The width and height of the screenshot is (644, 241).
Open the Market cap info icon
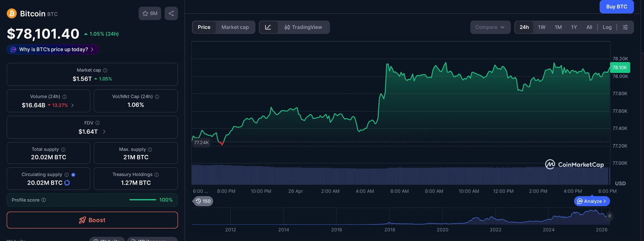coord(105,70)
